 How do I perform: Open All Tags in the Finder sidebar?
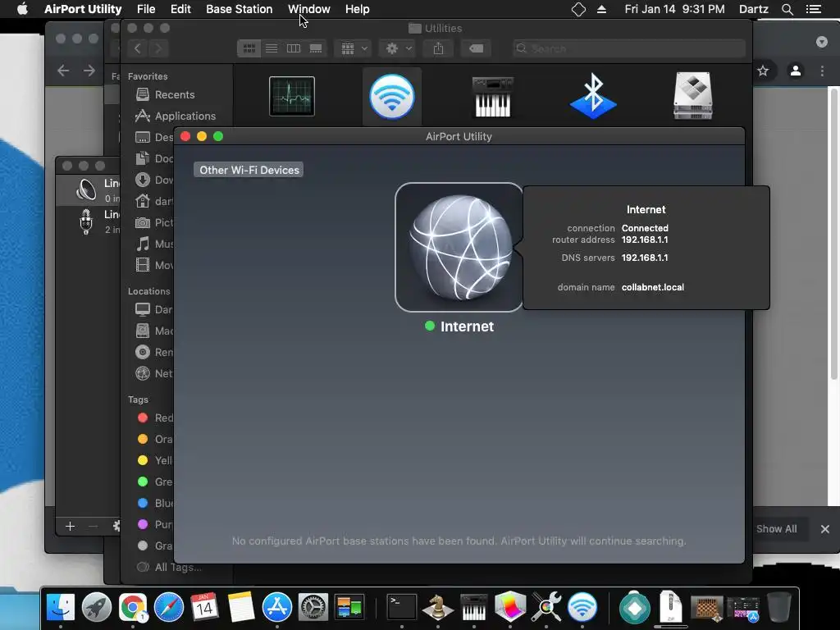[169, 568]
